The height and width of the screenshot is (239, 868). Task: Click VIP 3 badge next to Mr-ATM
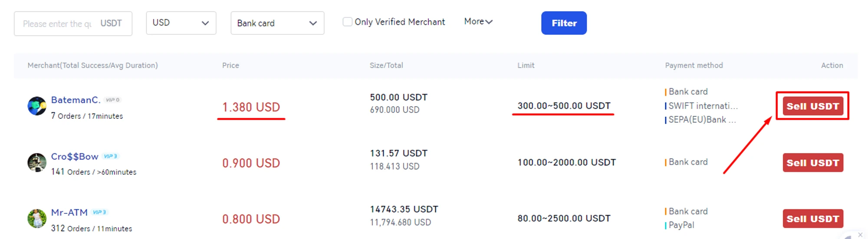click(99, 212)
